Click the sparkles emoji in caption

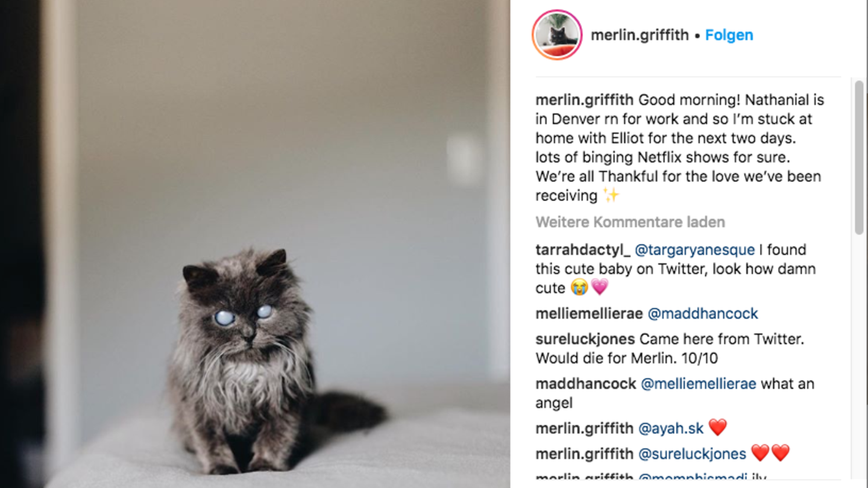[611, 195]
